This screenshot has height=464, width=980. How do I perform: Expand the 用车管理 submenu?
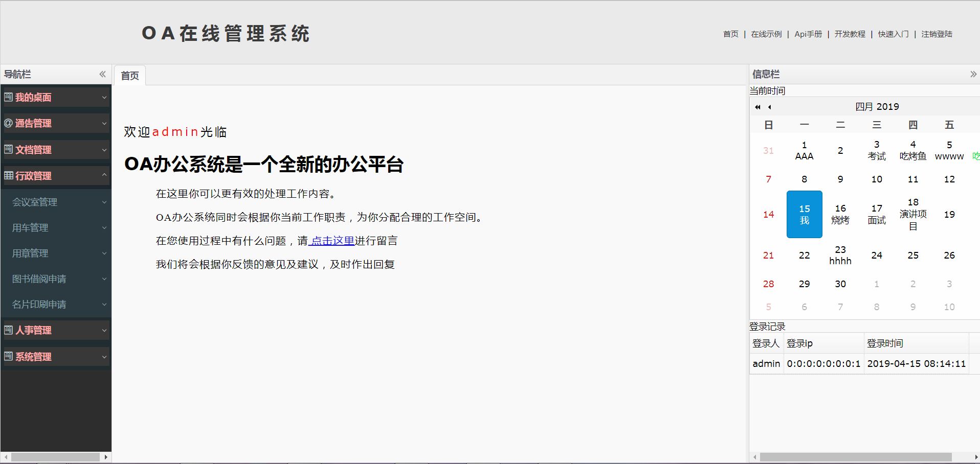tap(104, 228)
